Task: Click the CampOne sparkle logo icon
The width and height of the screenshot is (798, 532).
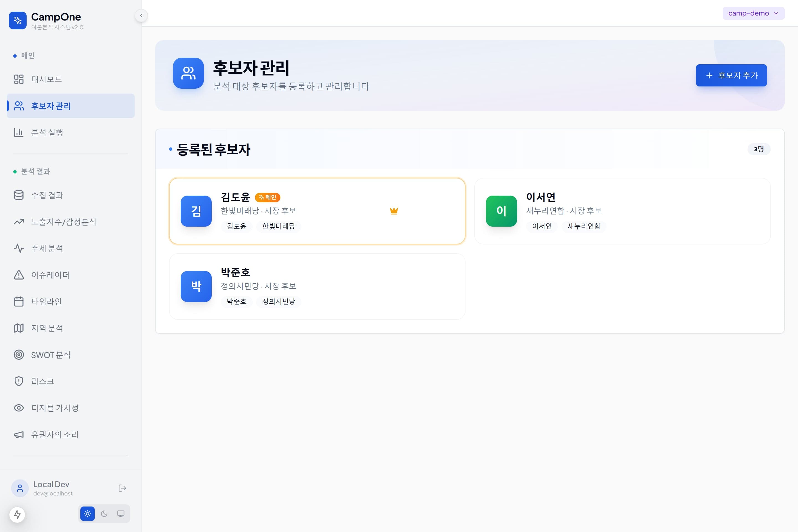Action: [x=18, y=21]
